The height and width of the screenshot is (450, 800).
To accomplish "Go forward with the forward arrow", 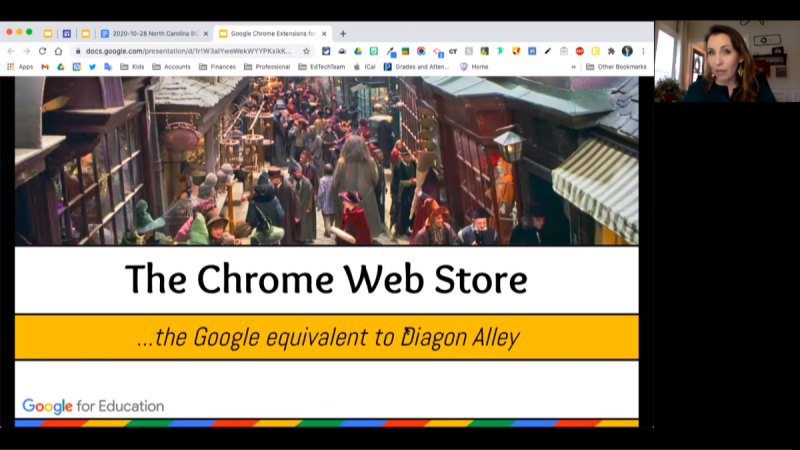I will click(x=27, y=51).
